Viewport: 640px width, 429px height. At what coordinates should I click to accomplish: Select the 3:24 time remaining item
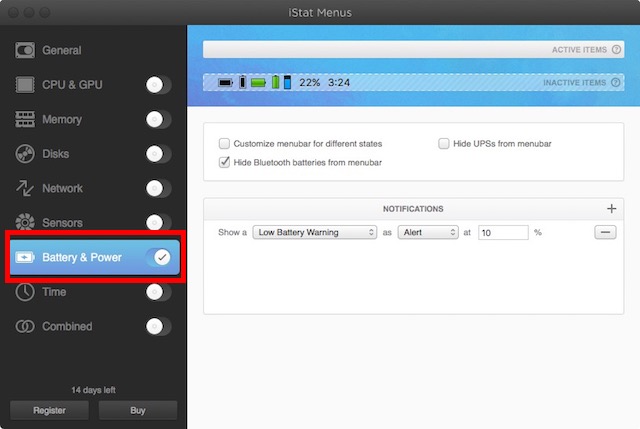click(x=339, y=82)
